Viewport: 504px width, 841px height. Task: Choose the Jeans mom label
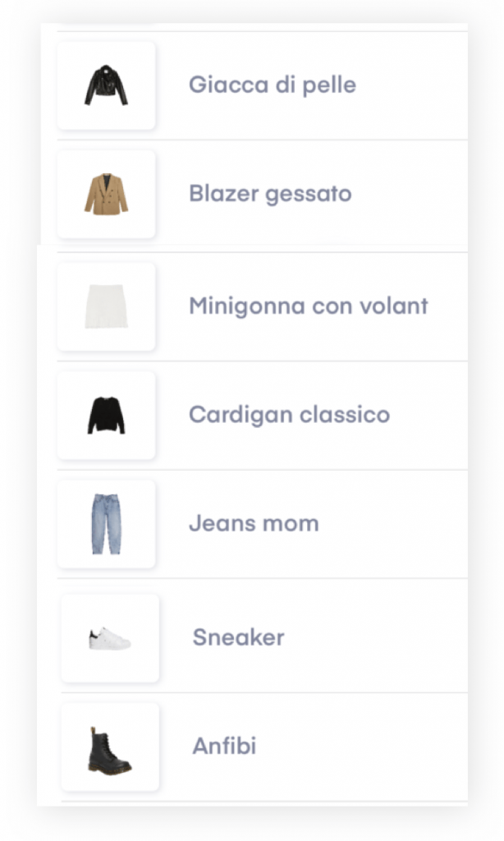coord(254,523)
